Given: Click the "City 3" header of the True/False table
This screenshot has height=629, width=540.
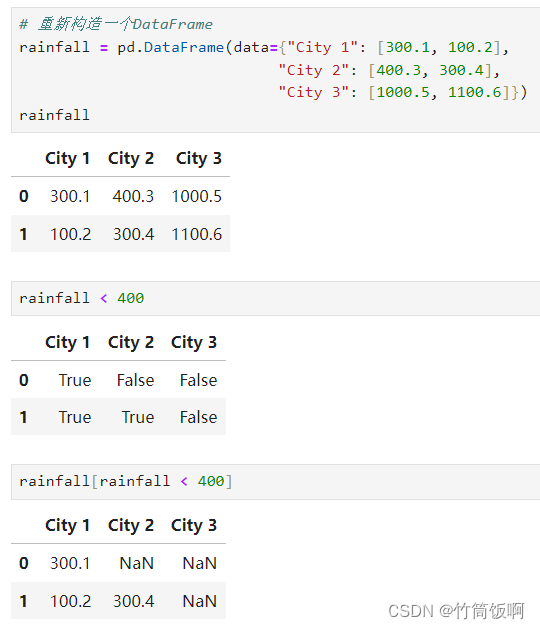Looking at the screenshot, I should pyautogui.click(x=194, y=343).
